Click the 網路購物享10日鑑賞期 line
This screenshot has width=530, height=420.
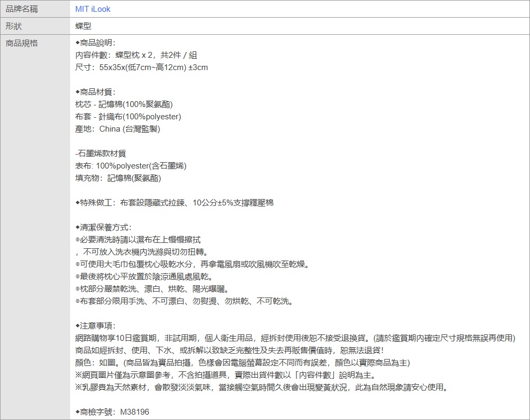click(x=295, y=338)
